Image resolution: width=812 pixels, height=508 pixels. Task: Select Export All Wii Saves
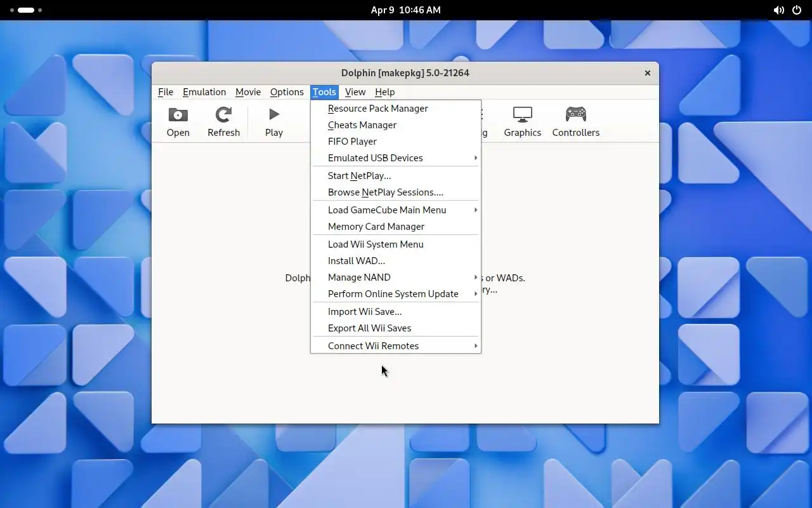[x=396, y=328]
